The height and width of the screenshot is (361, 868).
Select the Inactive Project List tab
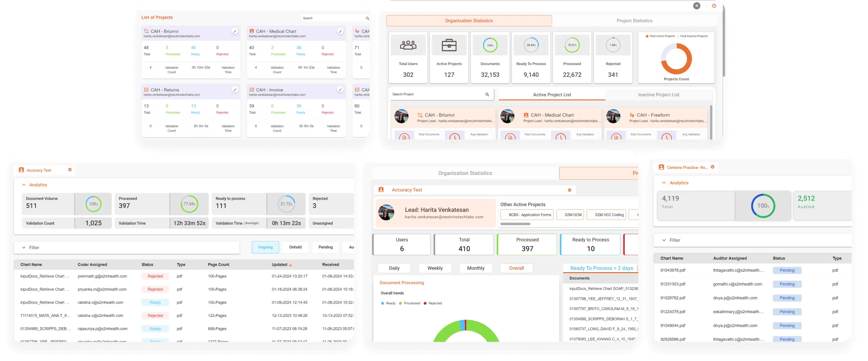point(659,95)
